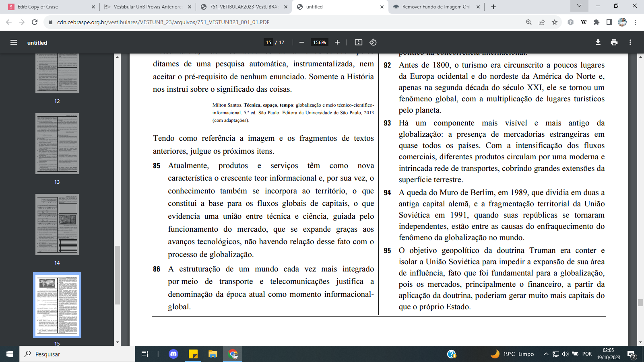Open the profile avatar menu
Screen dimensions: 644x362
pyautogui.click(x=622, y=22)
